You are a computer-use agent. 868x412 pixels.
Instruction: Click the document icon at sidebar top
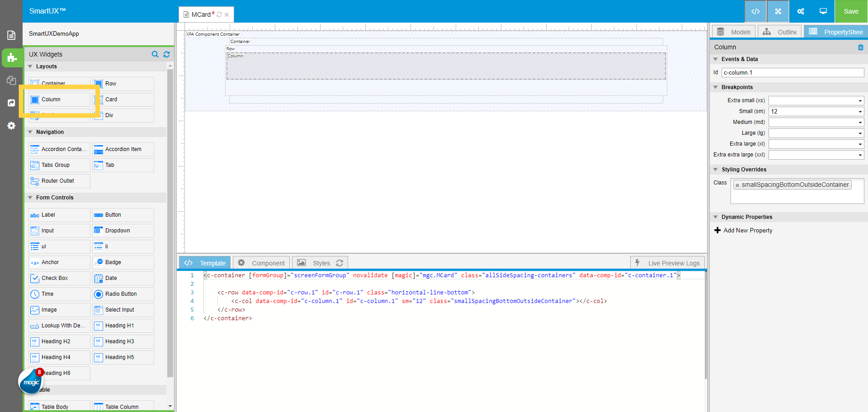pyautogui.click(x=11, y=35)
